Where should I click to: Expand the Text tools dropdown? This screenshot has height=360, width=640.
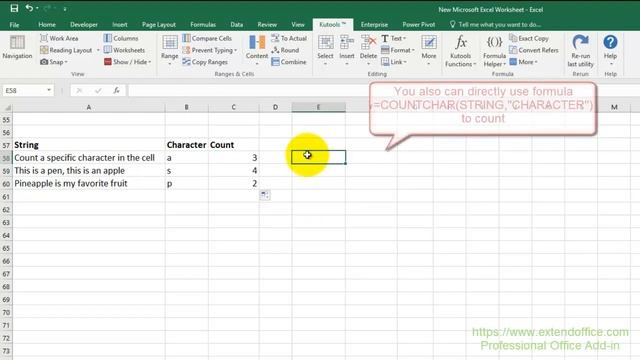click(x=393, y=38)
